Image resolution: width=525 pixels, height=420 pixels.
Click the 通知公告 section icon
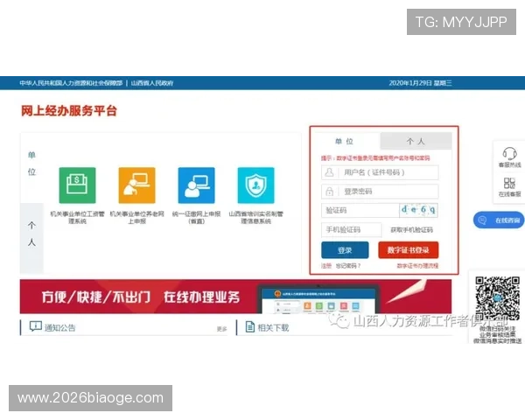coord(36,326)
